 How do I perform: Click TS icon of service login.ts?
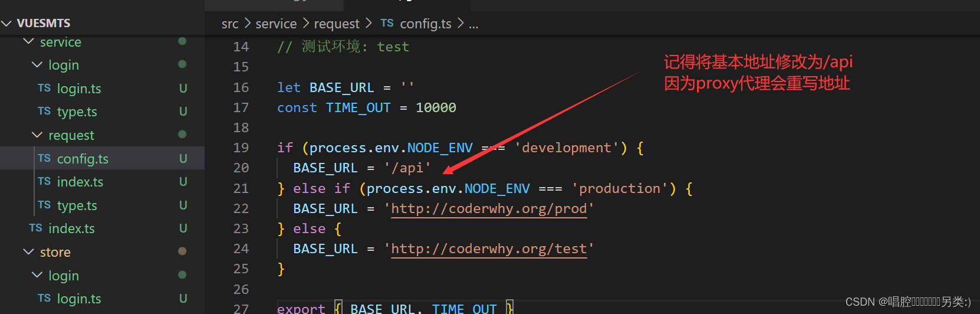[44, 88]
